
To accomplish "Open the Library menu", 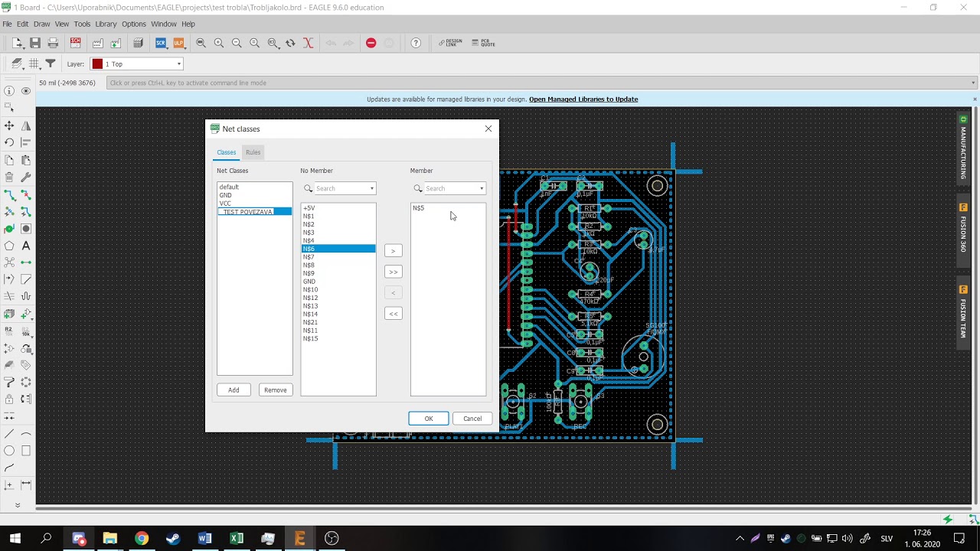I will click(x=106, y=24).
